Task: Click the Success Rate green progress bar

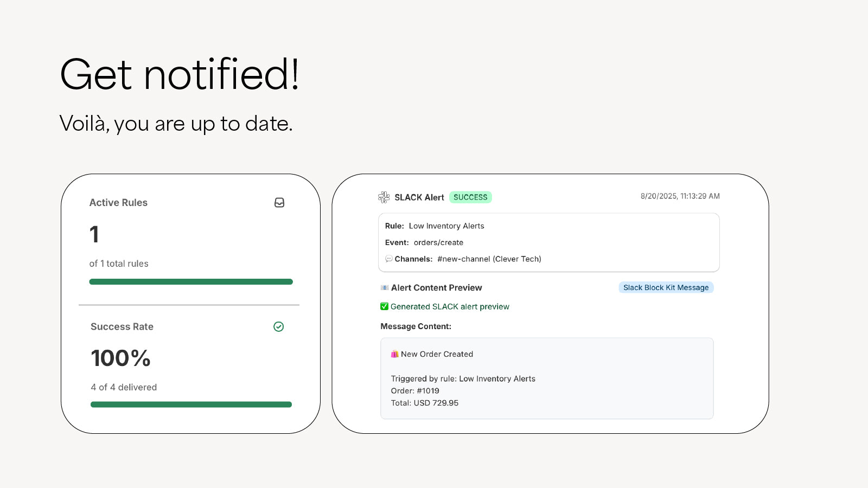Action: (x=191, y=404)
